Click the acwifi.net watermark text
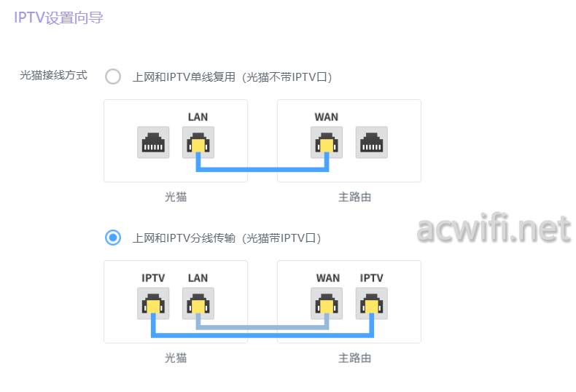Viewport: 576px width, 392px height. [x=494, y=229]
